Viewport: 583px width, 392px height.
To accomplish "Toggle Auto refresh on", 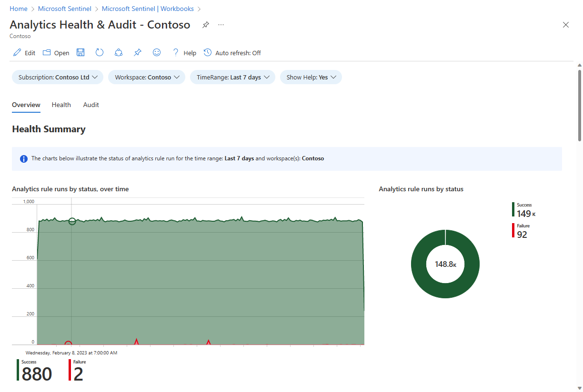I will pos(232,53).
